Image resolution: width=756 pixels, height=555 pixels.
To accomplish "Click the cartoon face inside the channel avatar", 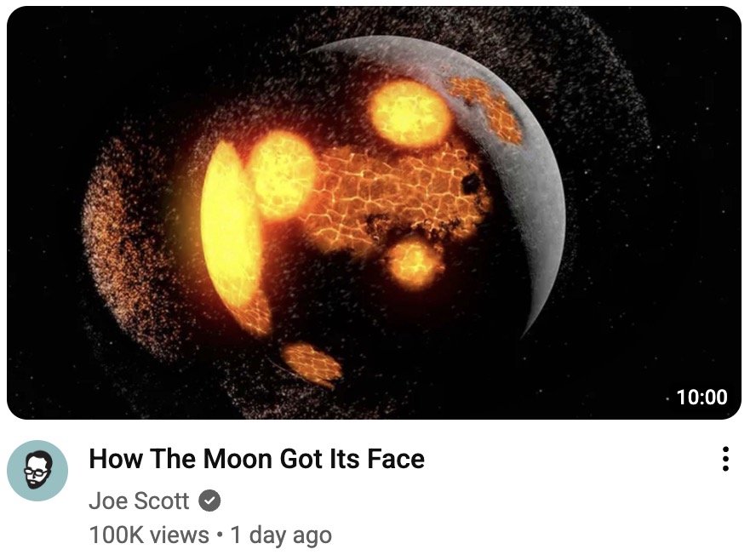I will (37, 470).
